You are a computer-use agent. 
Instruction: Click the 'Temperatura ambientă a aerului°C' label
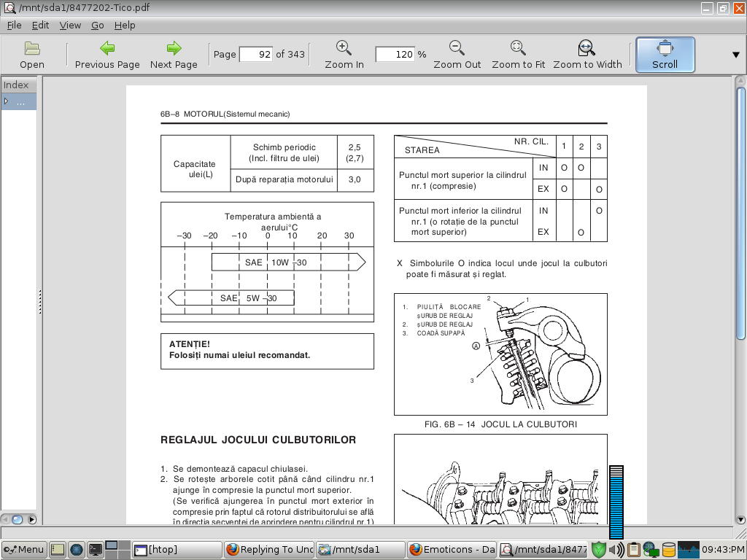[273, 222]
